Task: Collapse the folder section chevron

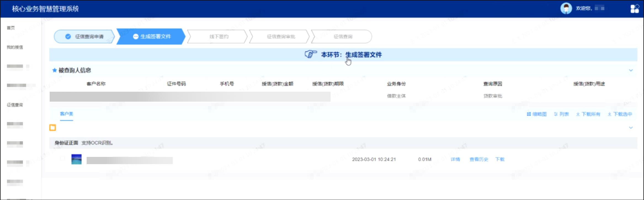Action: click(631, 128)
